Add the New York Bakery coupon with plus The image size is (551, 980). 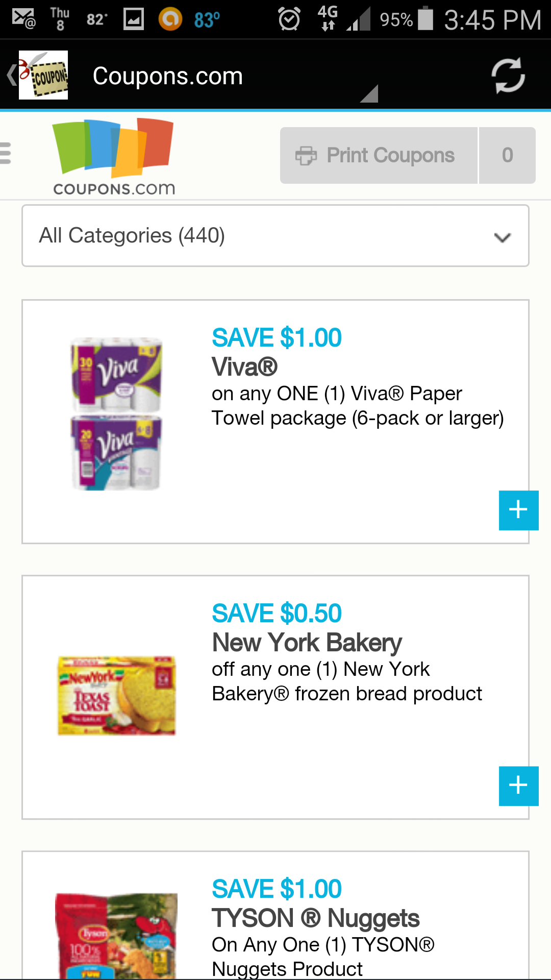[518, 786]
